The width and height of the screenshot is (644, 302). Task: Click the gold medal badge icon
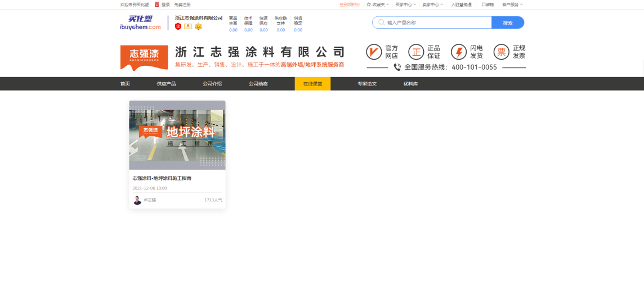tap(198, 26)
